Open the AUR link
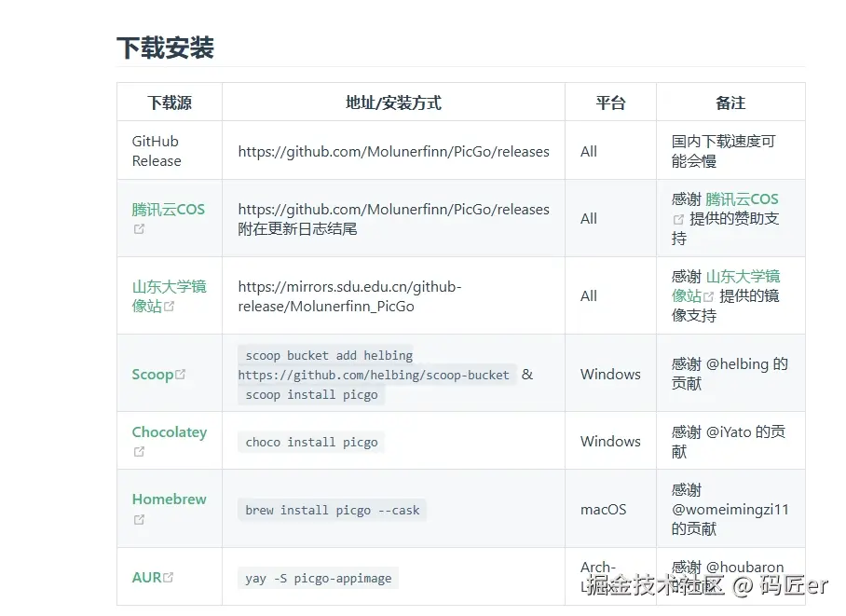846x616 pixels. pos(147,577)
